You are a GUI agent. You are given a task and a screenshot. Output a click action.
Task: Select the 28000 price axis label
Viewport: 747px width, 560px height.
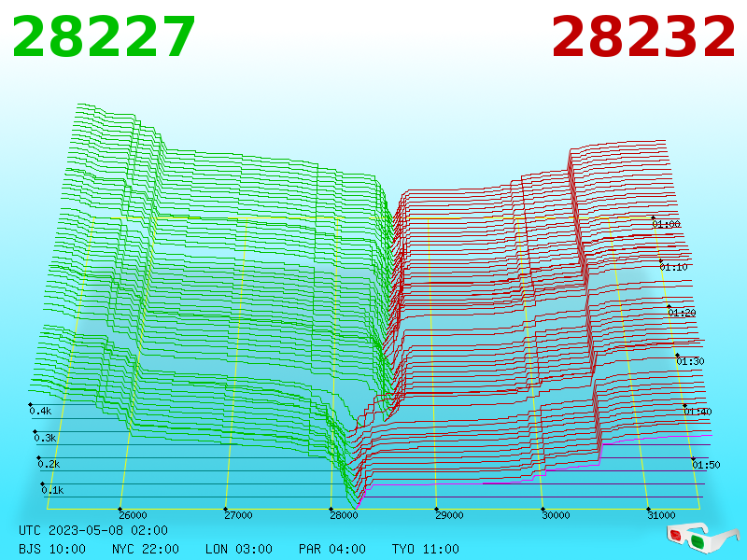point(344,515)
